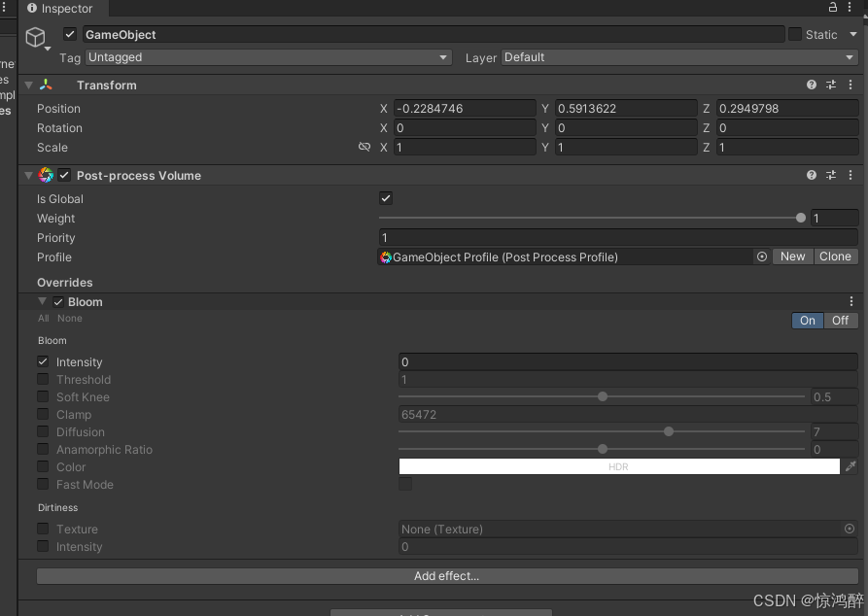The height and width of the screenshot is (616, 868).
Task: Uncheck the Is Global checkbox
Action: pos(386,198)
